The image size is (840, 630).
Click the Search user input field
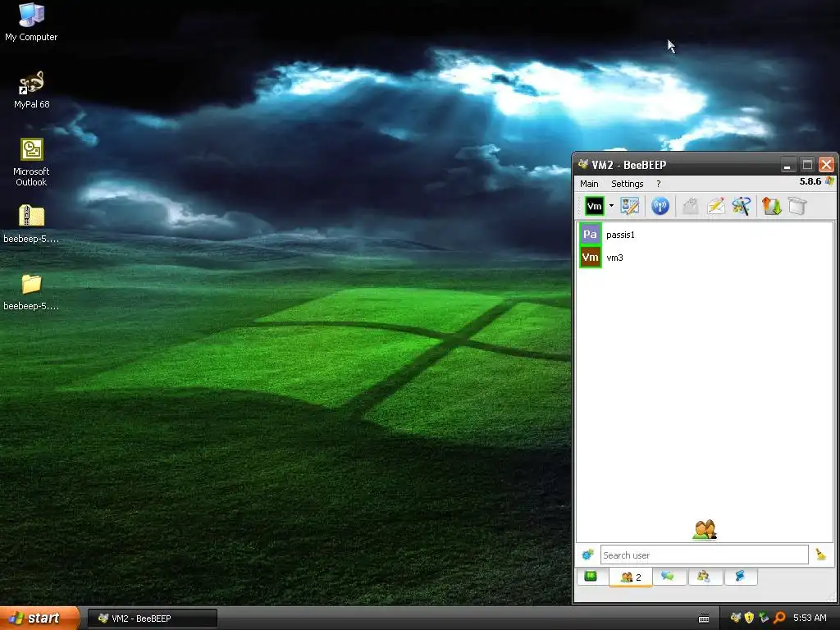tap(705, 555)
